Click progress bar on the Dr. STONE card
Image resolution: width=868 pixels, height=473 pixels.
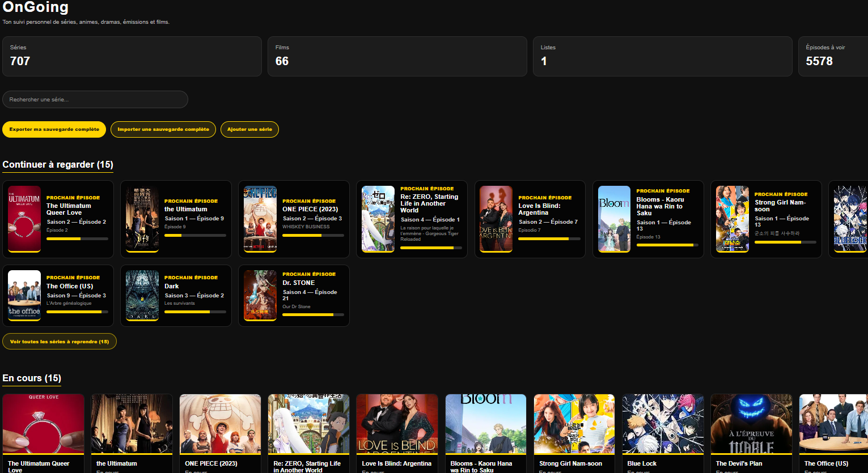click(x=313, y=314)
